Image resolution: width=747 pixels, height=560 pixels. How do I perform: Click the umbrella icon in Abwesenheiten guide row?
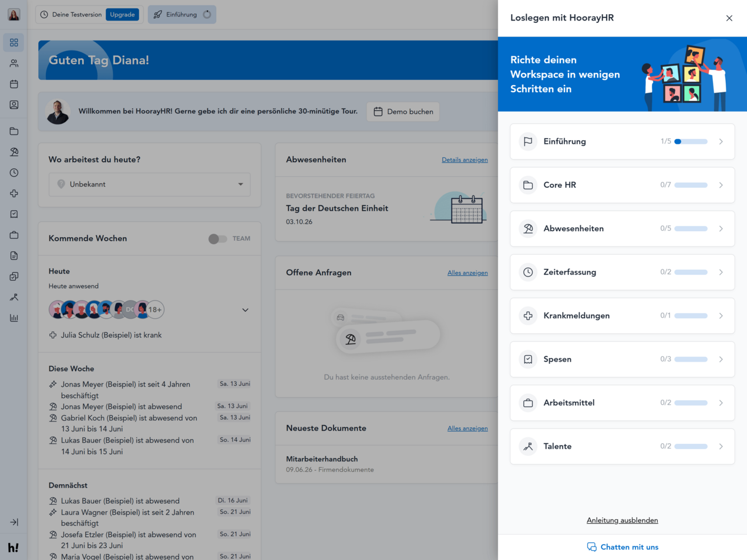click(x=528, y=228)
